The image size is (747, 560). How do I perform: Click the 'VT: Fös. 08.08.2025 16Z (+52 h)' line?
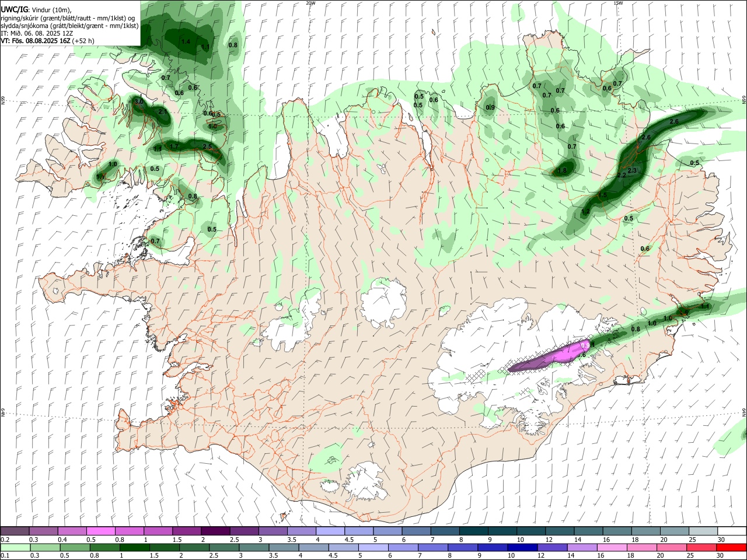[47, 41]
